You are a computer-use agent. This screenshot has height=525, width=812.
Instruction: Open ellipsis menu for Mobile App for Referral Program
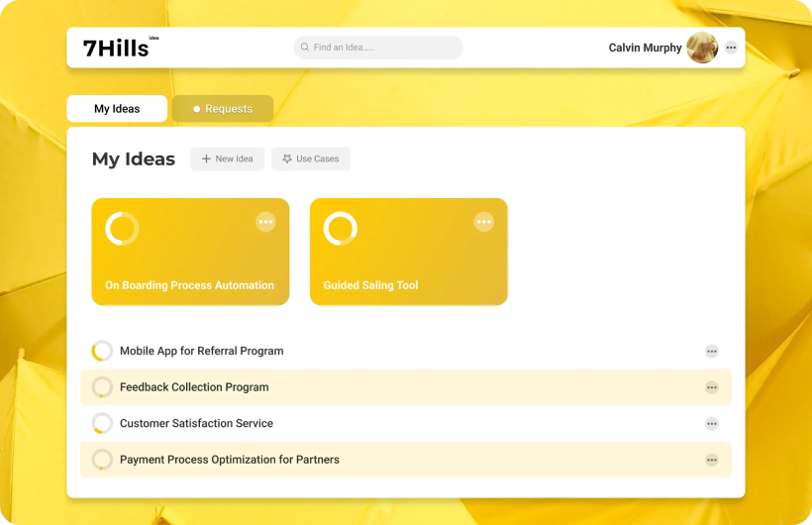click(x=711, y=351)
